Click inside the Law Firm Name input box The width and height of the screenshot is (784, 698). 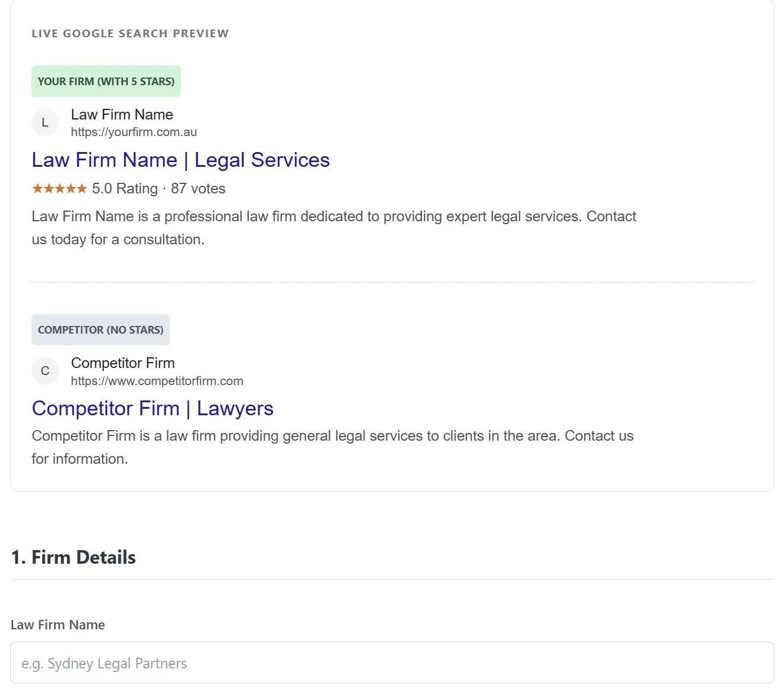point(392,663)
